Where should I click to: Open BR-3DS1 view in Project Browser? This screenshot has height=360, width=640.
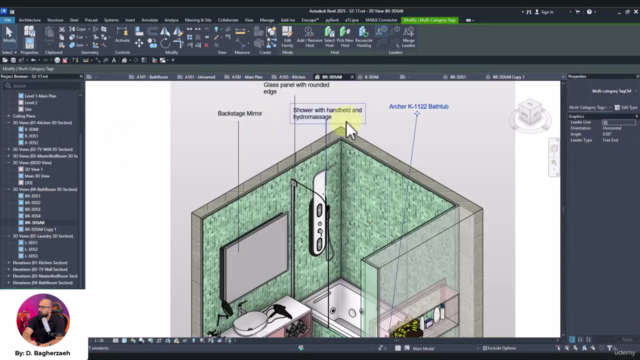coord(32,196)
